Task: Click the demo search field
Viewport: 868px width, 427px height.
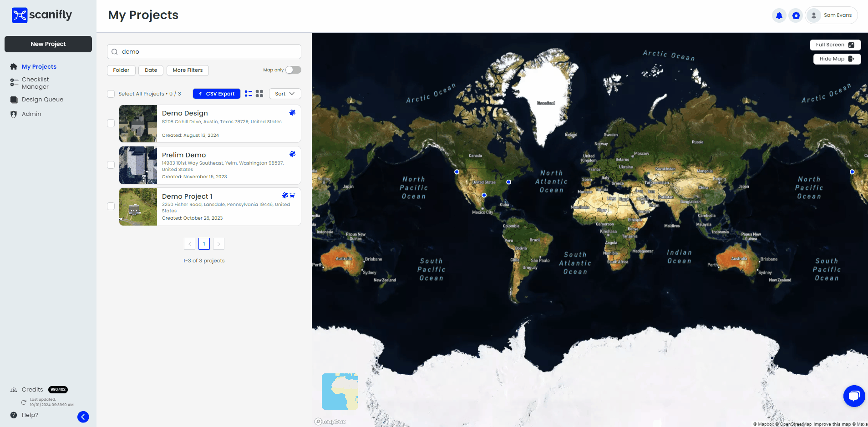Action: 204,52
